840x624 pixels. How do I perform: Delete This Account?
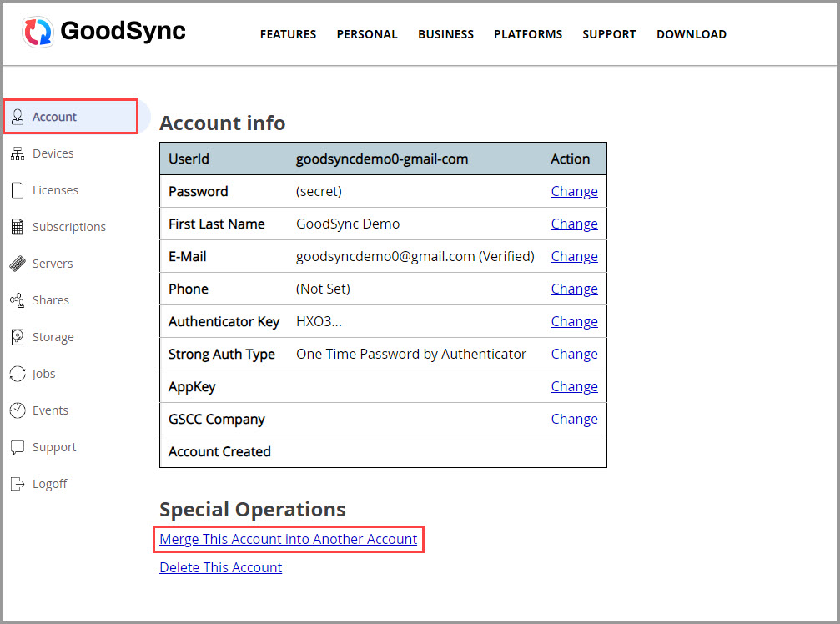point(220,567)
